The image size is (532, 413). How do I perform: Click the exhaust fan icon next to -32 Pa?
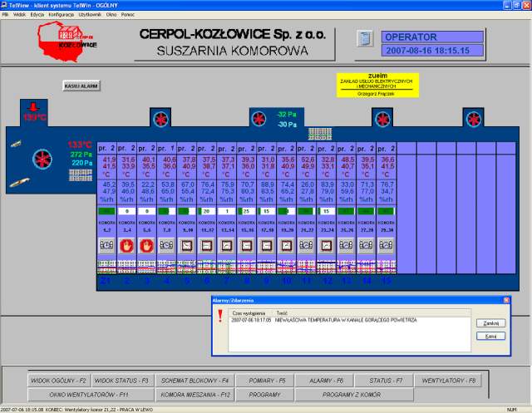point(259,119)
